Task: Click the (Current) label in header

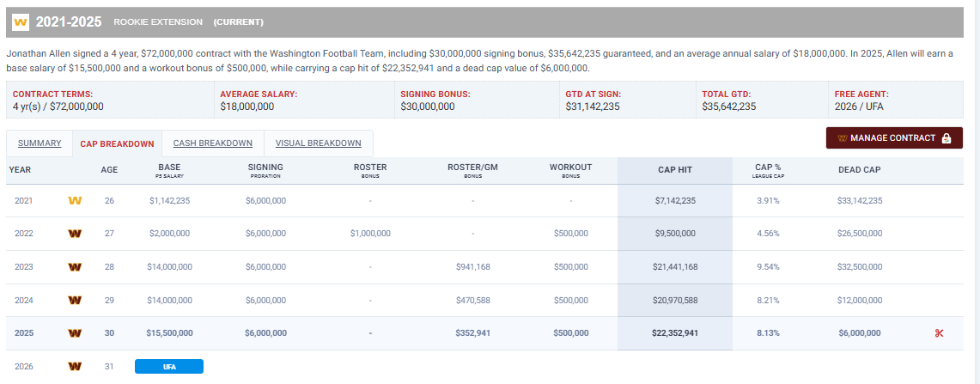Action: point(239,21)
